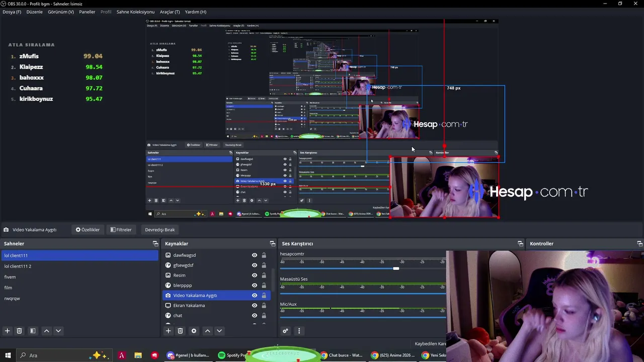644x362 pixels.
Task: Move the selected scene up
Action: (x=46, y=331)
